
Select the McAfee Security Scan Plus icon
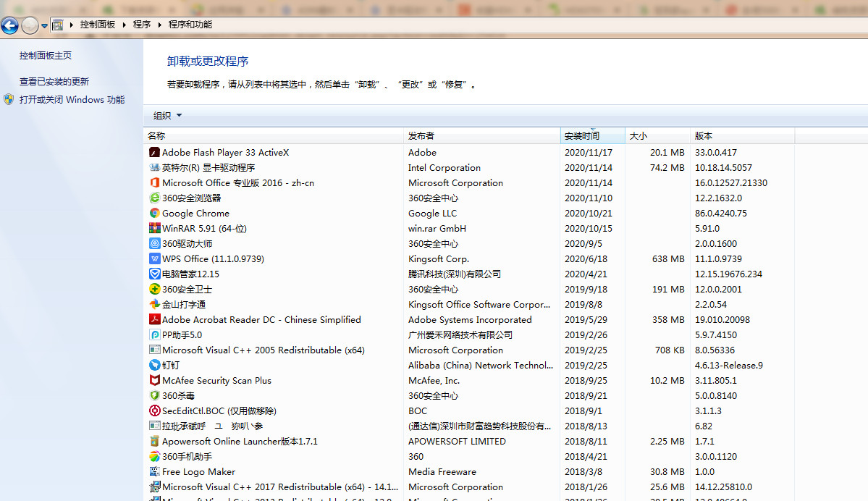click(x=153, y=380)
